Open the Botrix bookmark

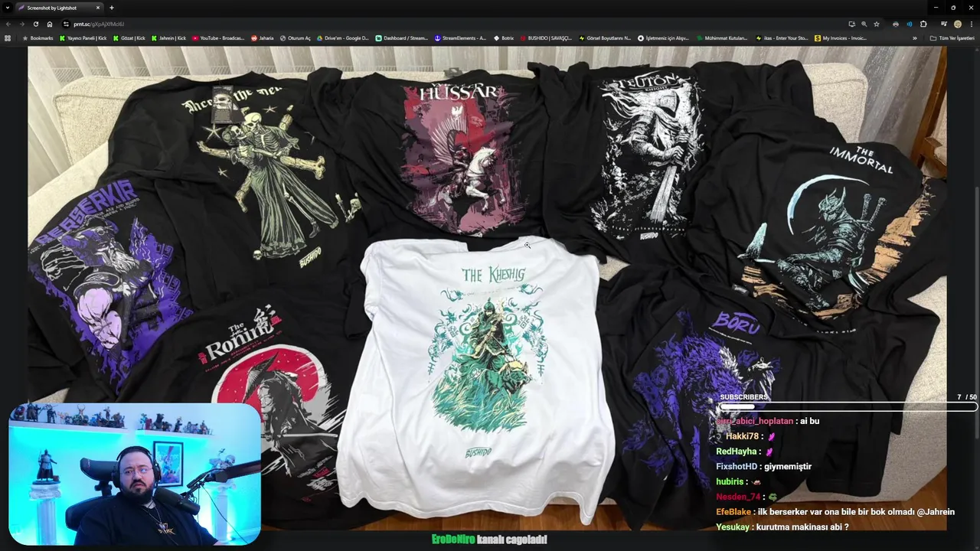(x=503, y=37)
